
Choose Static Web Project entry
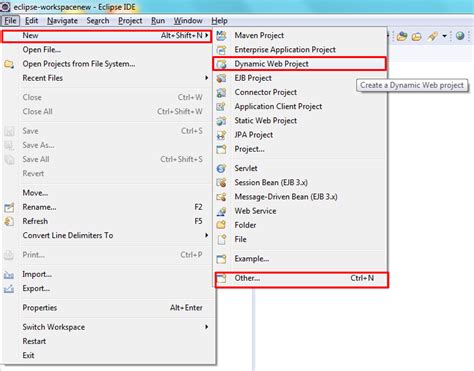pyautogui.click(x=300, y=121)
